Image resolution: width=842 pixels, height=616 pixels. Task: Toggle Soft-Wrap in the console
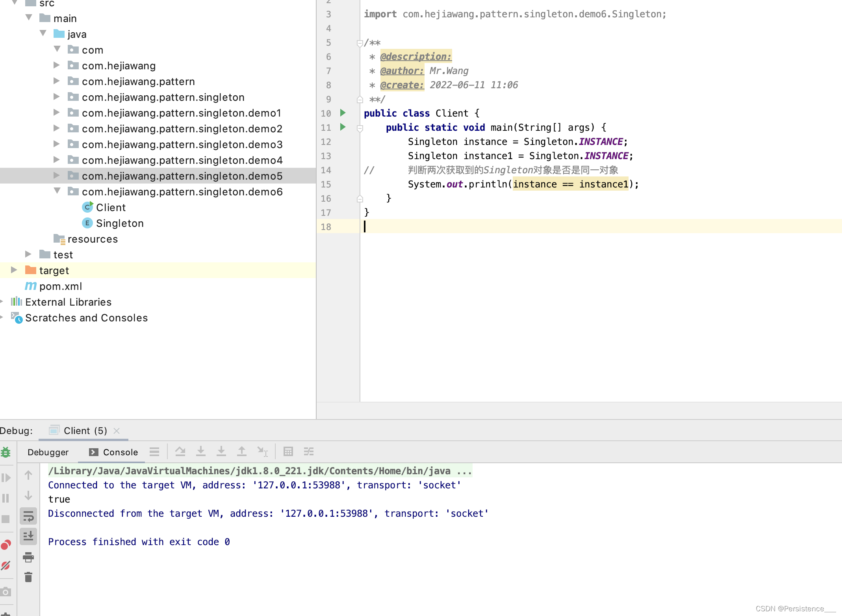click(28, 516)
